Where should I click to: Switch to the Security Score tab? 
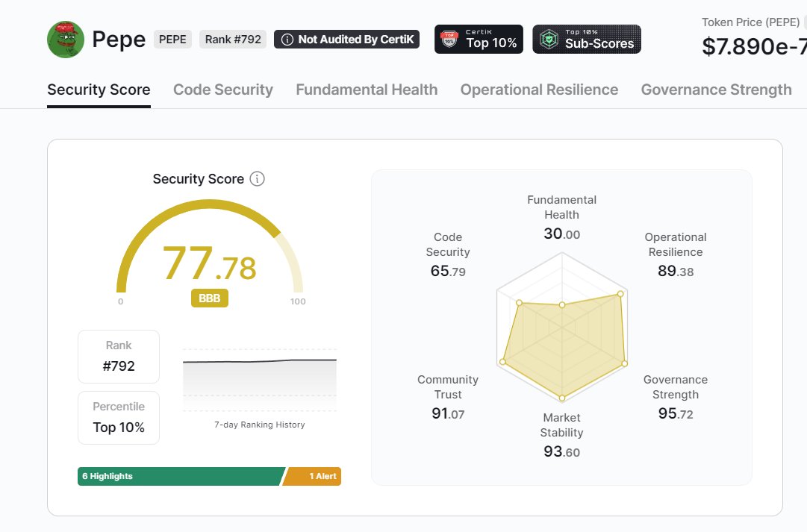99,90
